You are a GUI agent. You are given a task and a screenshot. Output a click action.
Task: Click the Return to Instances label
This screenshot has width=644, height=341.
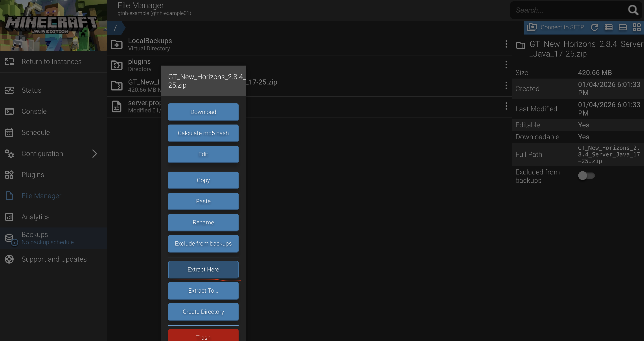click(x=52, y=62)
